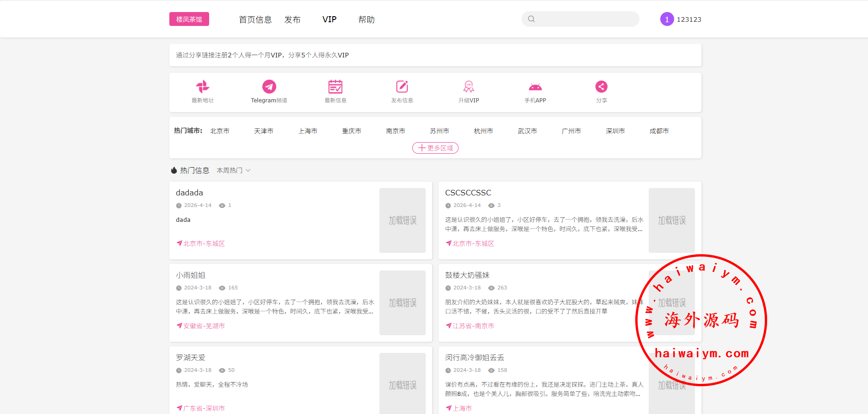
Task: Filter by 上海市 city link
Action: point(308,131)
